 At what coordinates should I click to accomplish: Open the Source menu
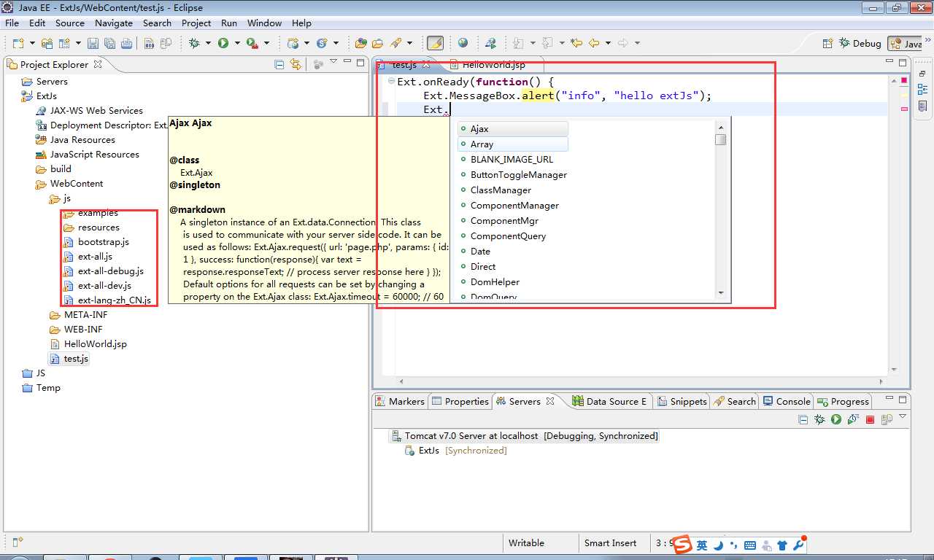pyautogui.click(x=70, y=23)
